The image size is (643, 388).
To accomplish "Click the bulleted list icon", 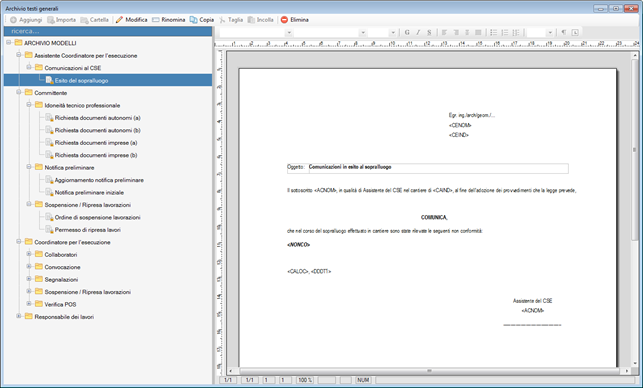I will click(x=493, y=32).
